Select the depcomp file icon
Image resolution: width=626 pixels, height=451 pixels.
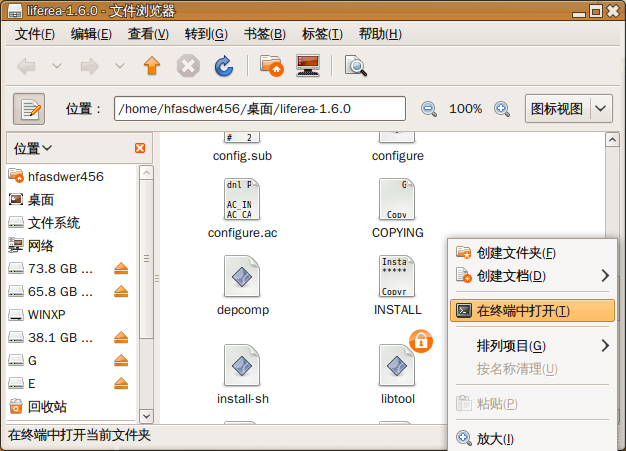[x=242, y=276]
